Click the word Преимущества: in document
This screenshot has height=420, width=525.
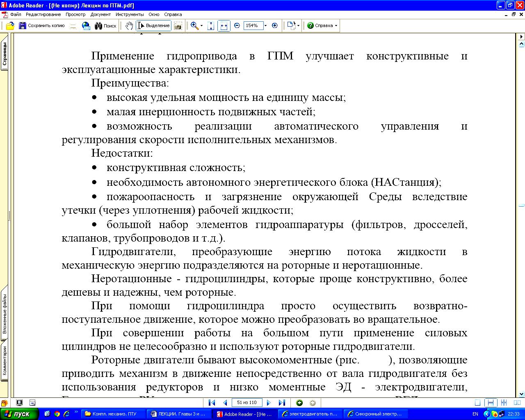(x=130, y=83)
